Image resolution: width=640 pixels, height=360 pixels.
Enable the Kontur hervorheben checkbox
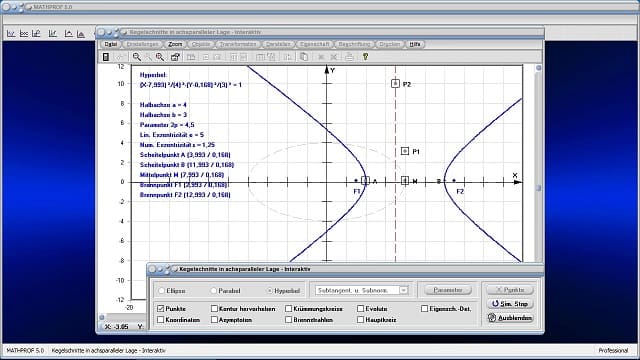coord(214,309)
